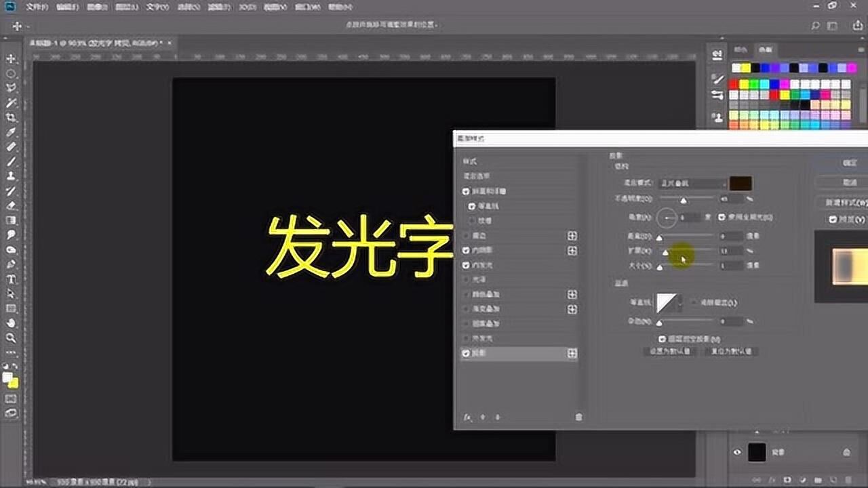Screen dimensions: 868x488
Task: Click the Change Screen Mode icon
Action: (x=11, y=413)
